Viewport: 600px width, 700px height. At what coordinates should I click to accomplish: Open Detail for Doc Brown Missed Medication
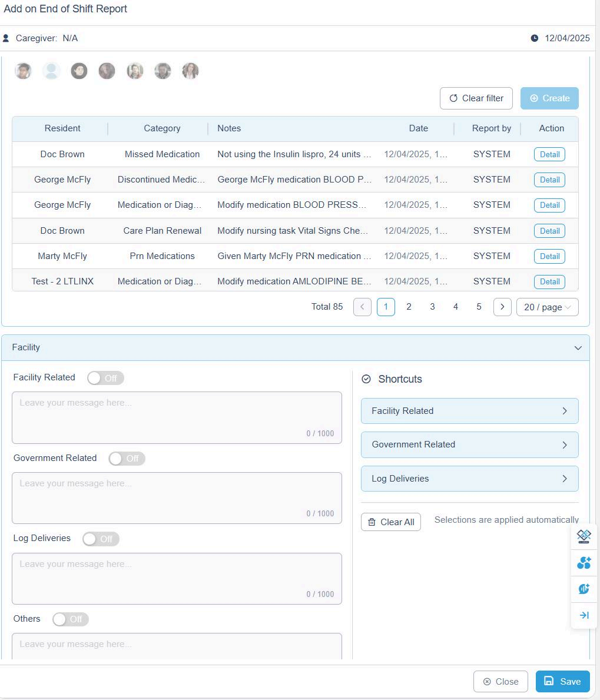click(x=549, y=154)
